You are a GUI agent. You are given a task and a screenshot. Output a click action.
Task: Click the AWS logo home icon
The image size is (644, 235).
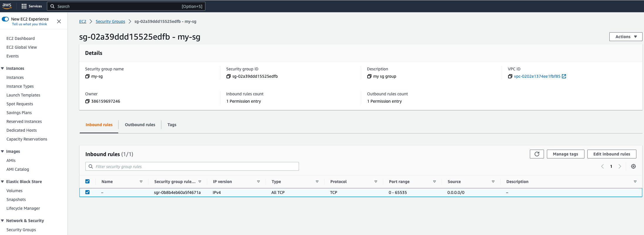click(x=7, y=6)
